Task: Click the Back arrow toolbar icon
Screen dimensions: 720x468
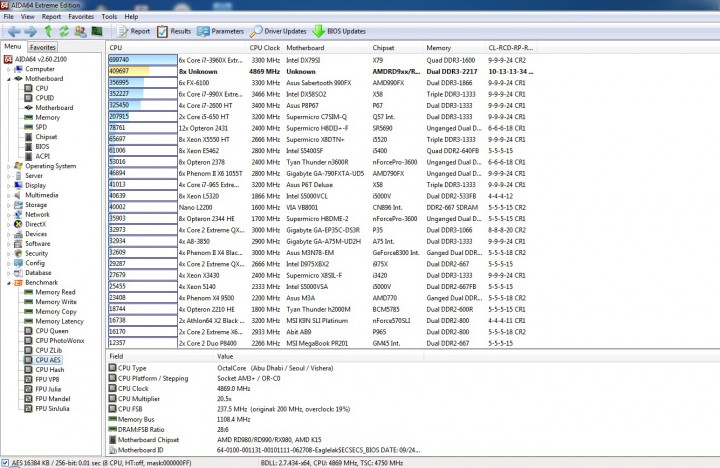Action: [14, 31]
